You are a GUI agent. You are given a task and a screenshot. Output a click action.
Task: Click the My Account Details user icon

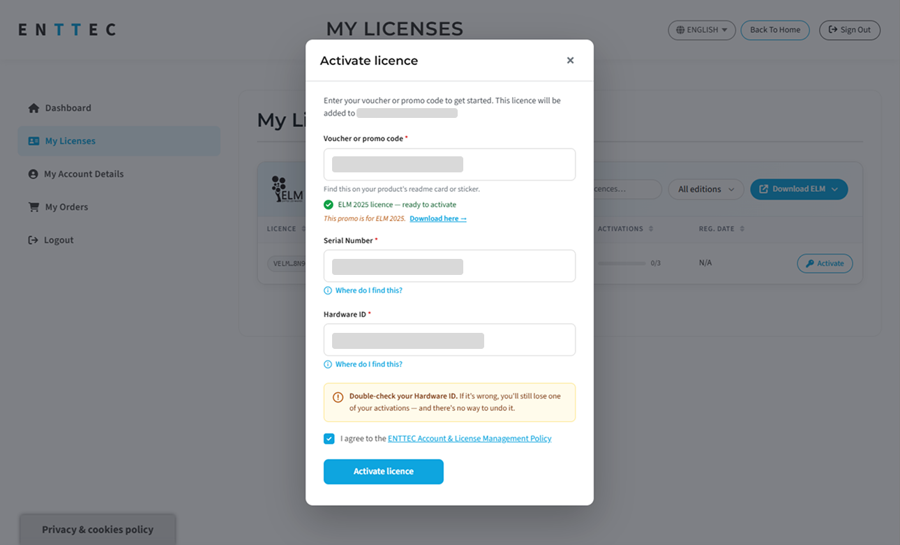33,174
